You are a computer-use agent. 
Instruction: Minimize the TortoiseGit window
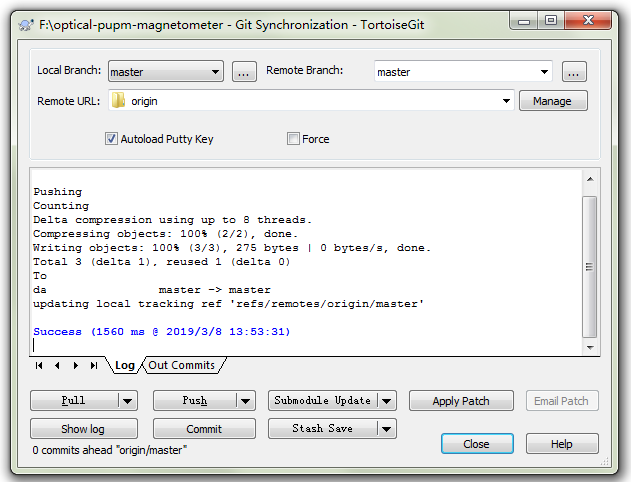(524, 21)
